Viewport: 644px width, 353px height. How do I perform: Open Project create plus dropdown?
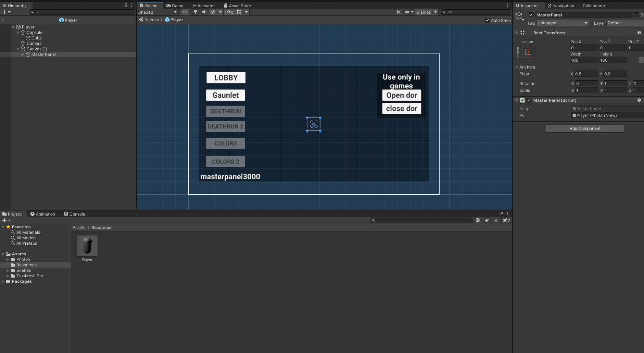[6, 220]
